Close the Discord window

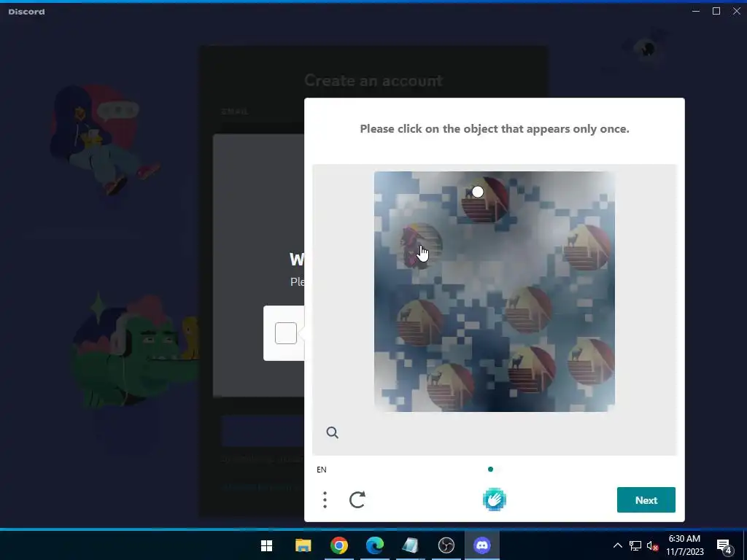(x=737, y=11)
